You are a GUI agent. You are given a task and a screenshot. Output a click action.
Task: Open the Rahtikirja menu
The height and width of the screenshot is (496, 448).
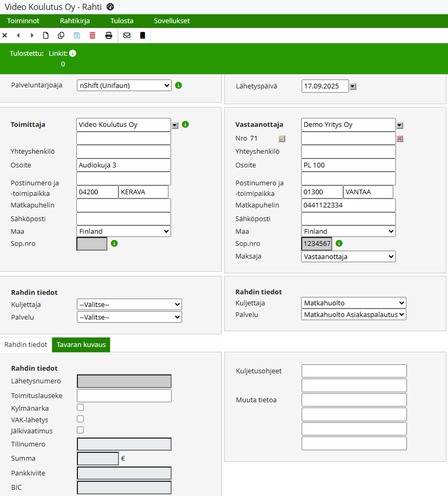tap(75, 21)
